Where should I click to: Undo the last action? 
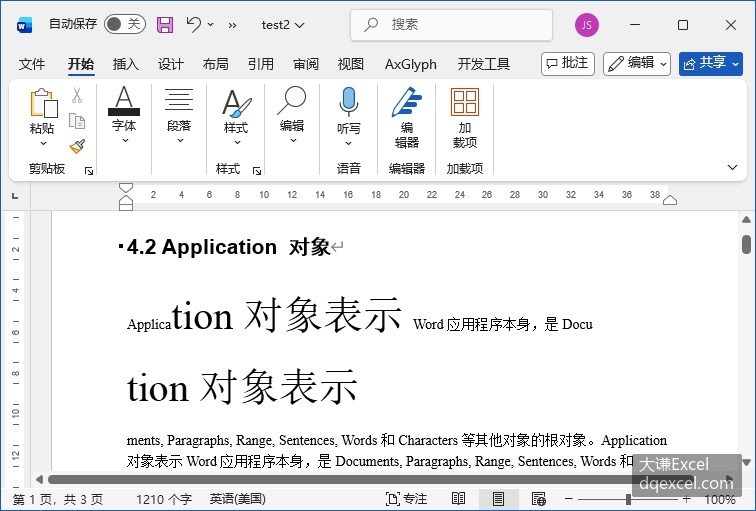(193, 24)
